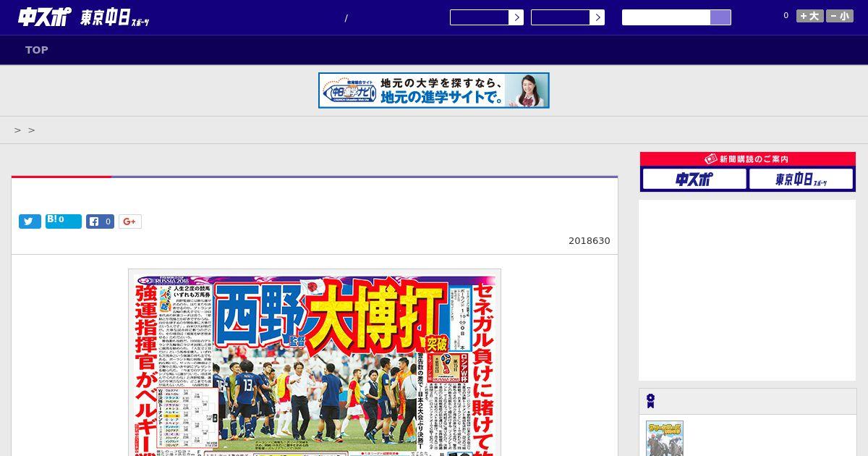Open the second header dropdown arrow
Image resolution: width=868 pixels, height=456 pixels.
coord(597,17)
